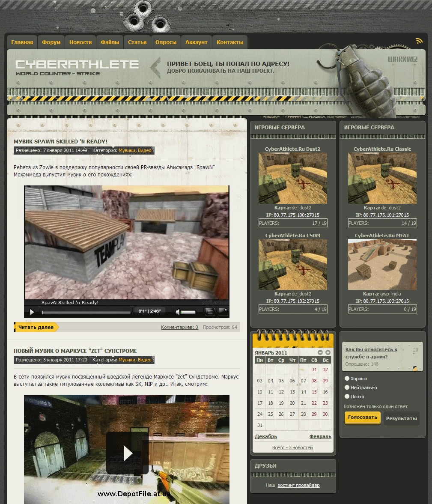Seek the SpawN video progress bar
The image size is (432, 504).
pos(86,312)
